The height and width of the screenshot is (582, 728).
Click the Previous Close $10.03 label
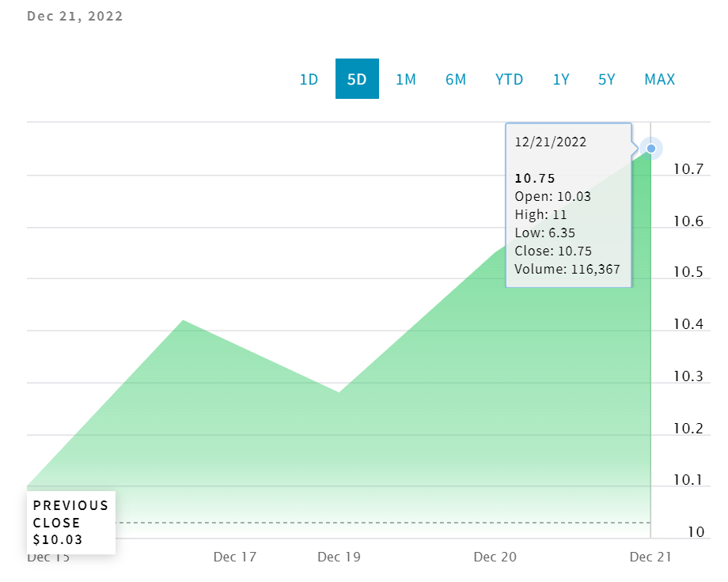pyautogui.click(x=70, y=523)
